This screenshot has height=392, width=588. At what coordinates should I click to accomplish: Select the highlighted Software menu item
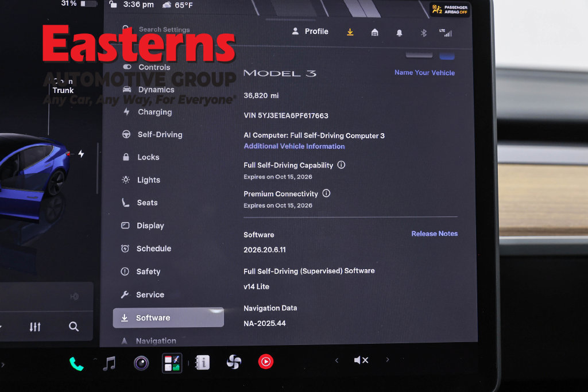coord(168,317)
